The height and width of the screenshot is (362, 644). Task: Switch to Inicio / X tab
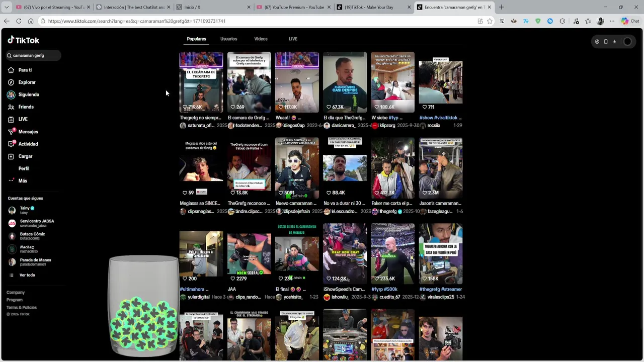point(214,7)
